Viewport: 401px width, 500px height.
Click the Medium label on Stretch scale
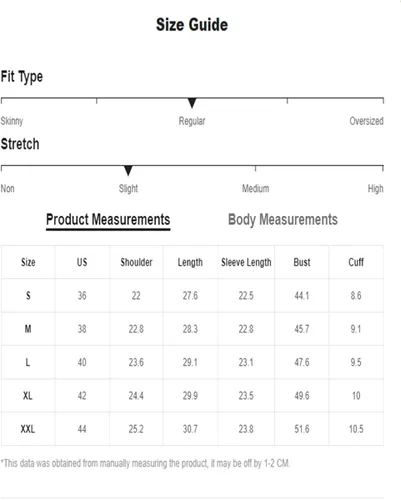pos(255,188)
